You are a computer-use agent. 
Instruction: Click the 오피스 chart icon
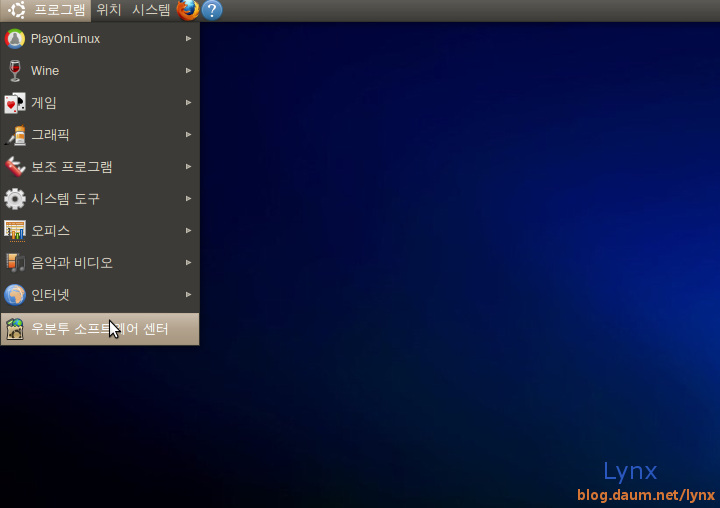point(15,231)
